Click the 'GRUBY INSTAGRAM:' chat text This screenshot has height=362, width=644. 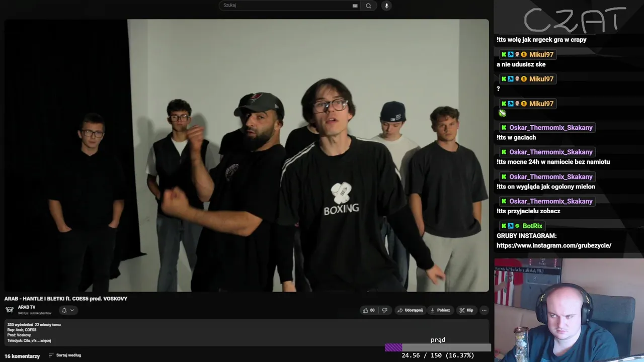point(526,236)
